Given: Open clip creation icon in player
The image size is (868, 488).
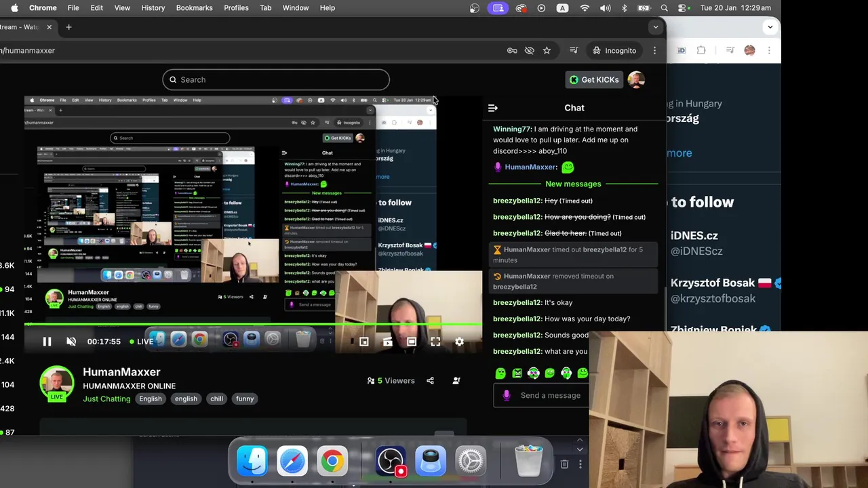Looking at the screenshot, I should click(x=388, y=342).
